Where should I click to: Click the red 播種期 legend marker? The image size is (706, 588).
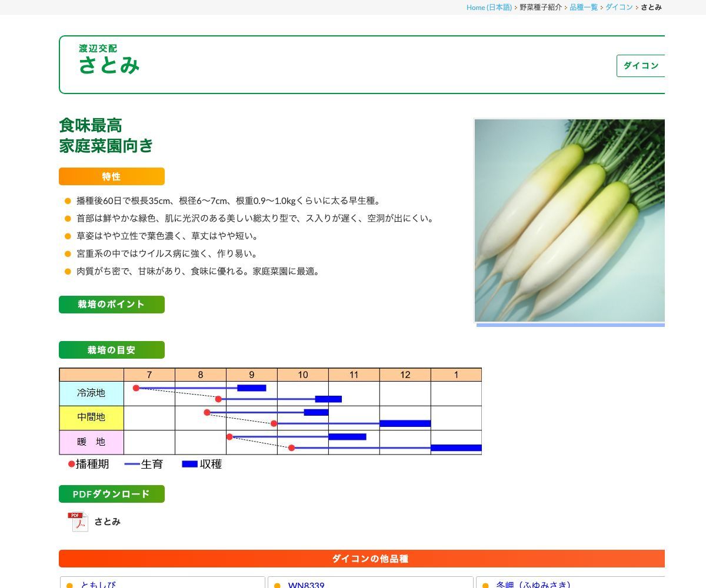coord(72,464)
